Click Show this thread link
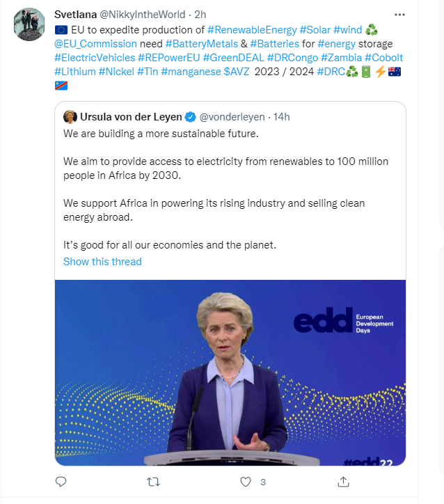This screenshot has width=444, height=504. [102, 262]
